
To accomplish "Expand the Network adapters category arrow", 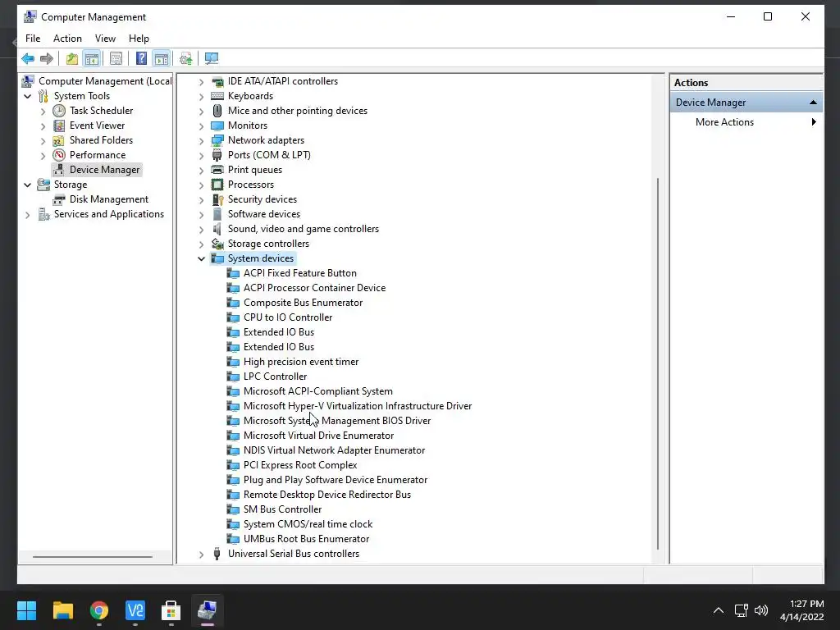I will pos(202,141).
